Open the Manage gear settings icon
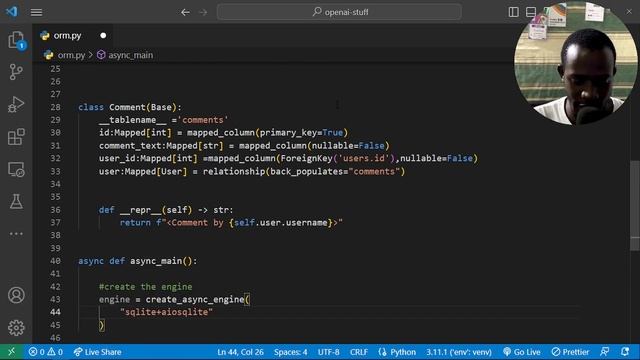Viewport: 640px width, 360px height. click(16, 327)
